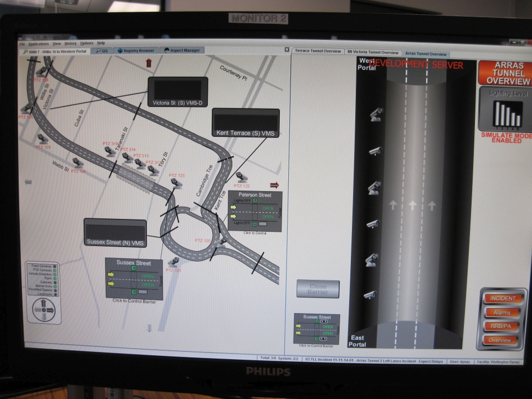Click center button of pan control wheel
The image size is (532, 399).
tap(44, 310)
